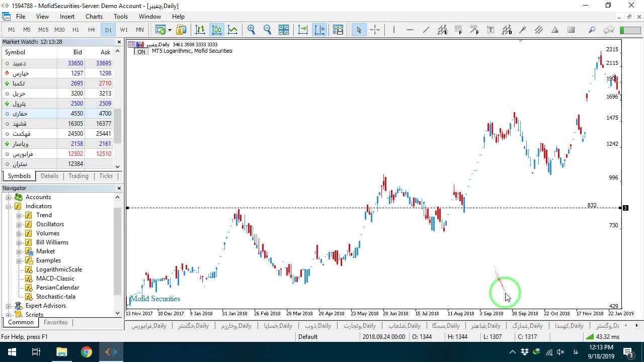This screenshot has width=644, height=362.
Task: Select the Equidistant Channel tool
Action: pos(442,30)
